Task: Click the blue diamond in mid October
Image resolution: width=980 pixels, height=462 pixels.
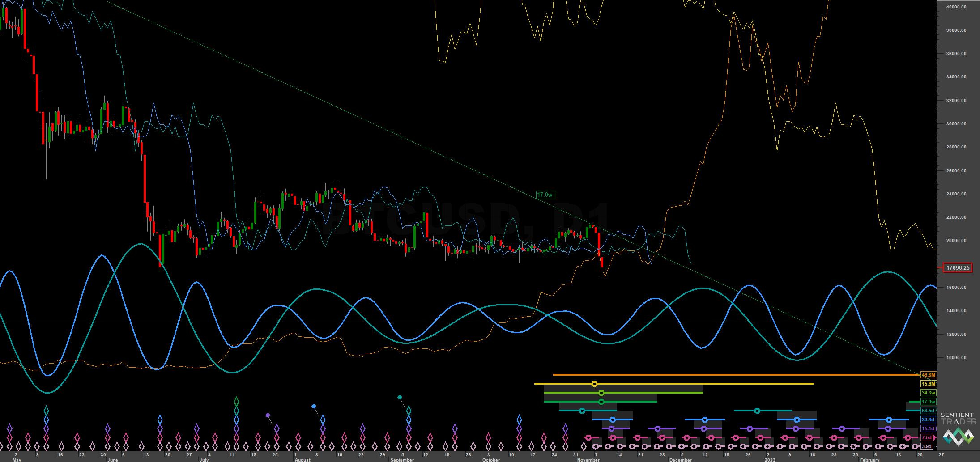Action: (519, 420)
